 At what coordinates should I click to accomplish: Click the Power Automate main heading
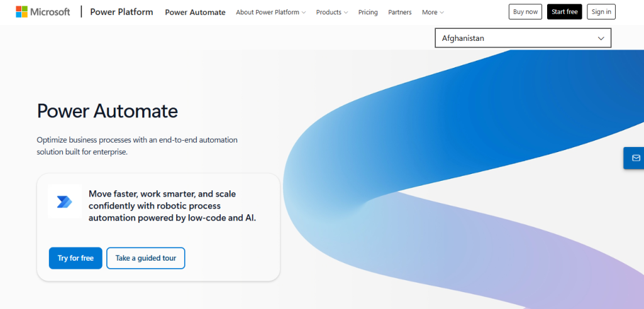(107, 111)
